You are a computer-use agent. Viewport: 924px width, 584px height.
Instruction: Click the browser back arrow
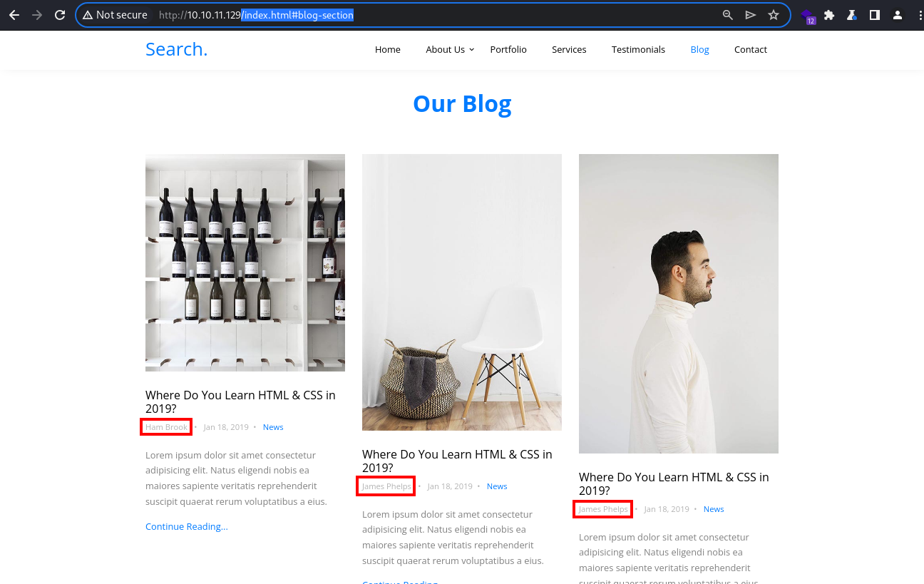(x=14, y=15)
